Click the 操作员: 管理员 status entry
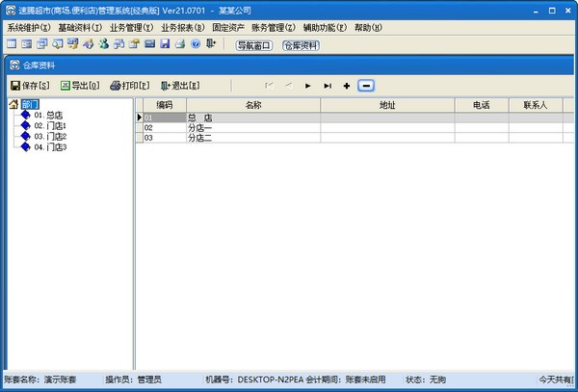Viewport: 578px width, 392px height. [134, 379]
